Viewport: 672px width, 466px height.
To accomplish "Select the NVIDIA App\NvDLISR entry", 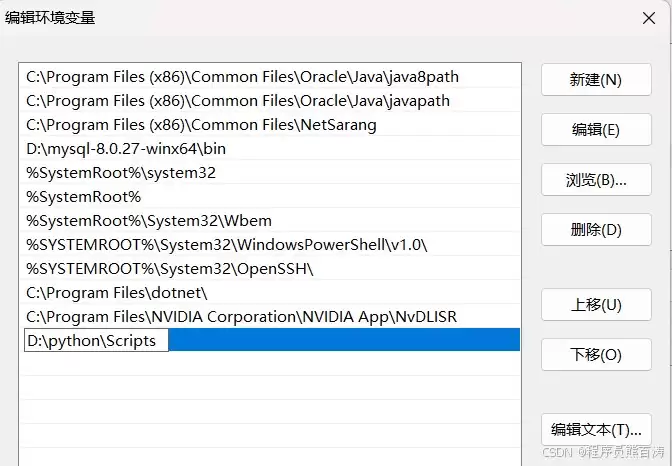I will click(270, 317).
